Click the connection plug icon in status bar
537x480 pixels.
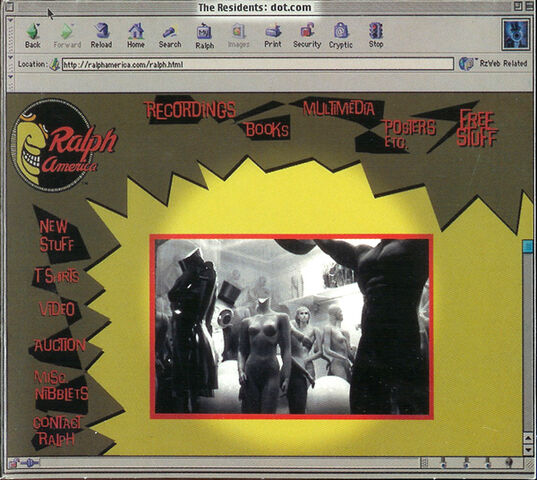30,463
